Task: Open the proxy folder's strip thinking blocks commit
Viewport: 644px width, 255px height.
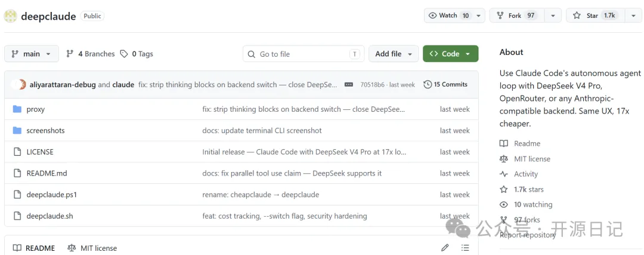Action: (x=304, y=109)
